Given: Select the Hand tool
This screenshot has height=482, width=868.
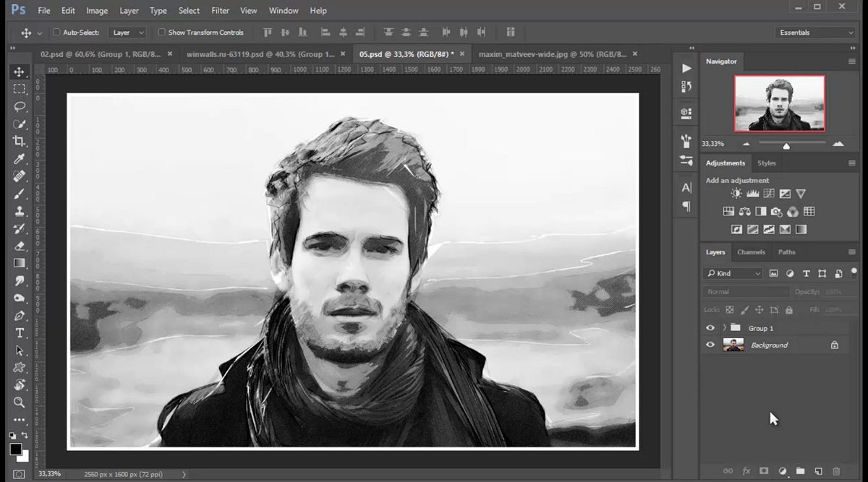Looking at the screenshot, I should tap(20, 385).
